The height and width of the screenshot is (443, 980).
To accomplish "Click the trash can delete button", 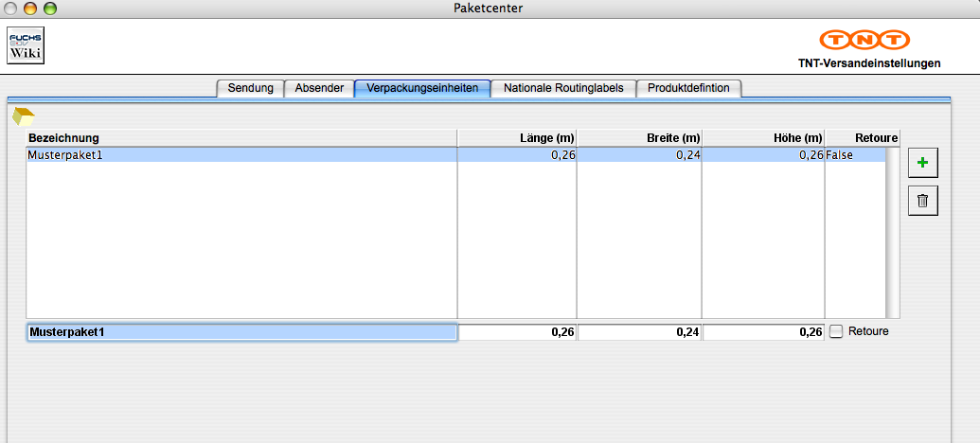I will point(922,201).
